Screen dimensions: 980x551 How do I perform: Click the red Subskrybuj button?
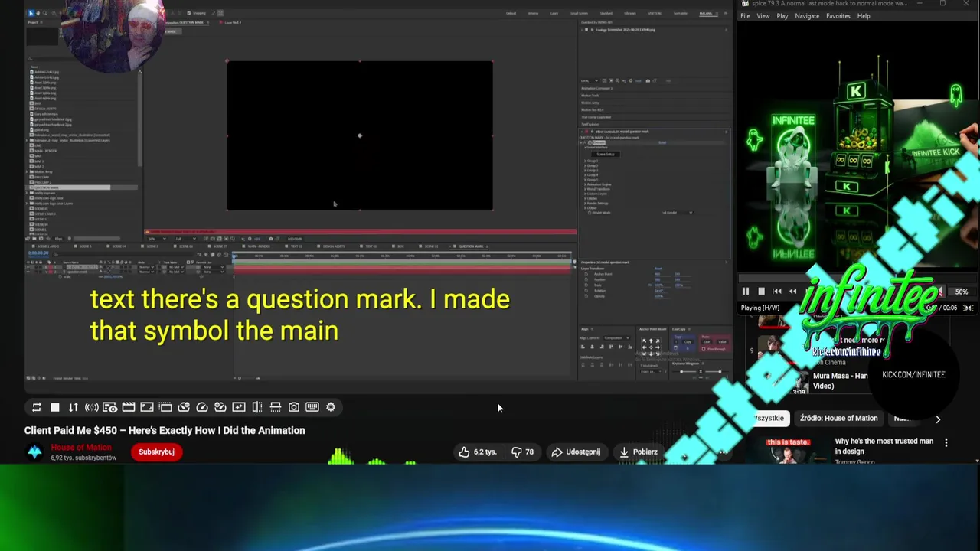click(x=156, y=452)
